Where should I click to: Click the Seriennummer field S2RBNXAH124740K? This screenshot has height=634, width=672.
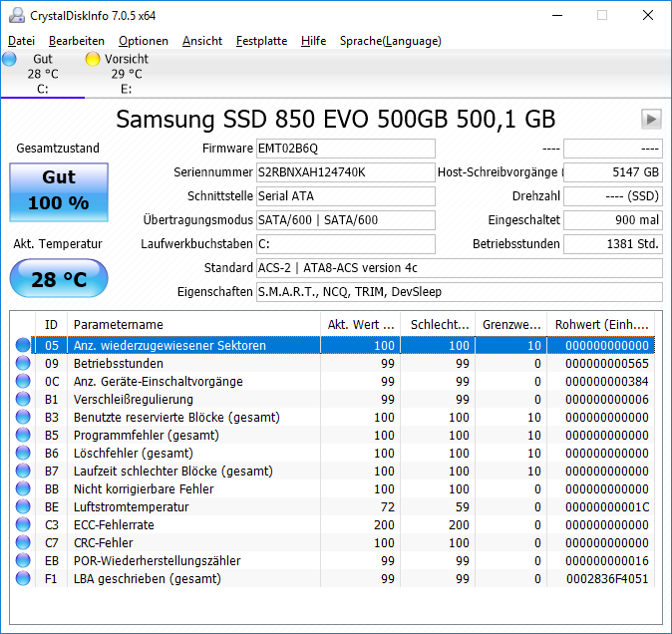346,172
